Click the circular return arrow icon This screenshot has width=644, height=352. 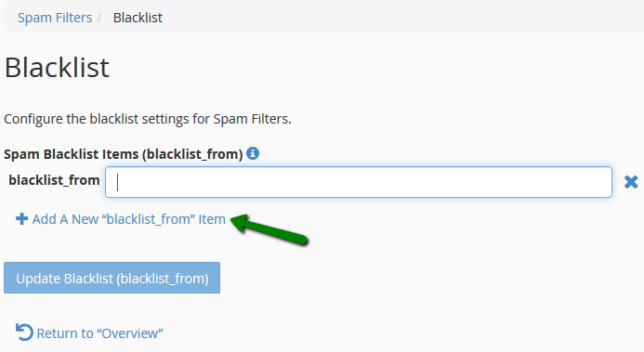[24, 332]
